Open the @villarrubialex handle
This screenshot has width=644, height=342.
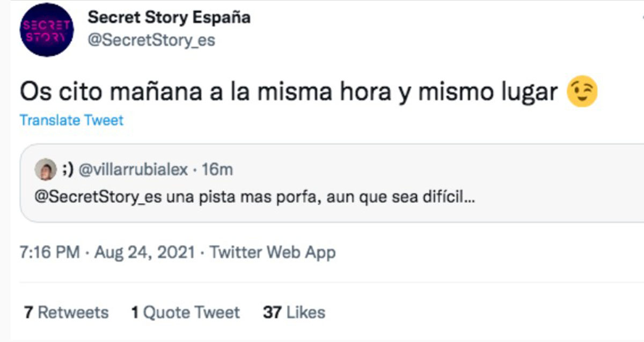click(134, 170)
